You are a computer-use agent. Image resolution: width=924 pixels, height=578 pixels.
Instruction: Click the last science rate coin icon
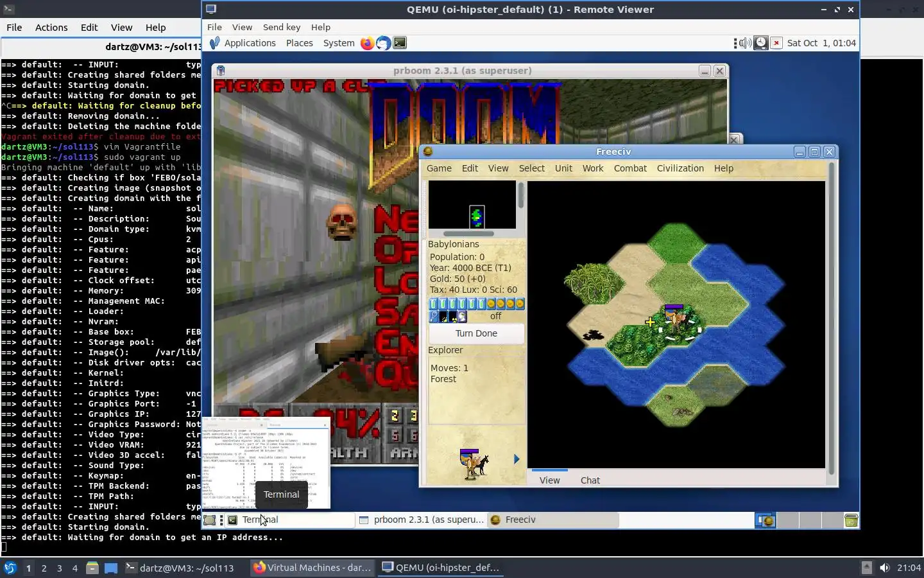(520, 304)
